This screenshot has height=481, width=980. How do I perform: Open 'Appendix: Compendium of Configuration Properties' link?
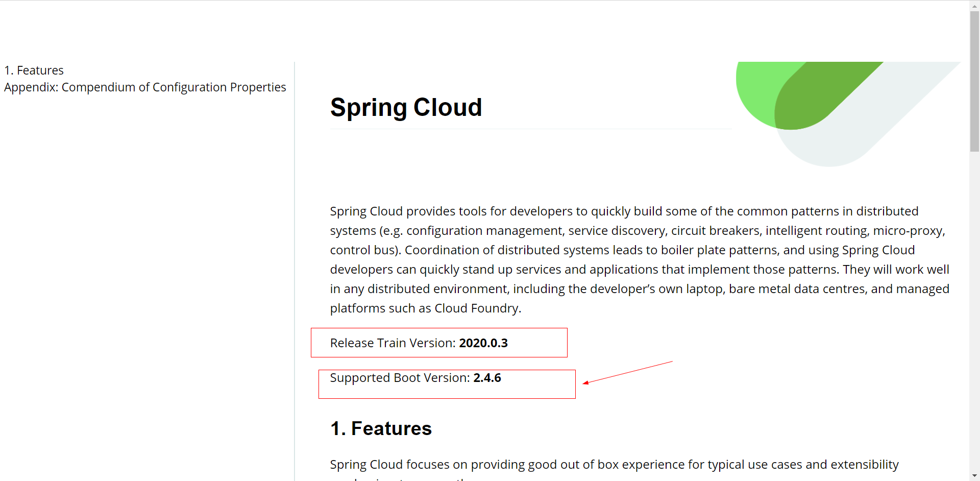click(144, 87)
